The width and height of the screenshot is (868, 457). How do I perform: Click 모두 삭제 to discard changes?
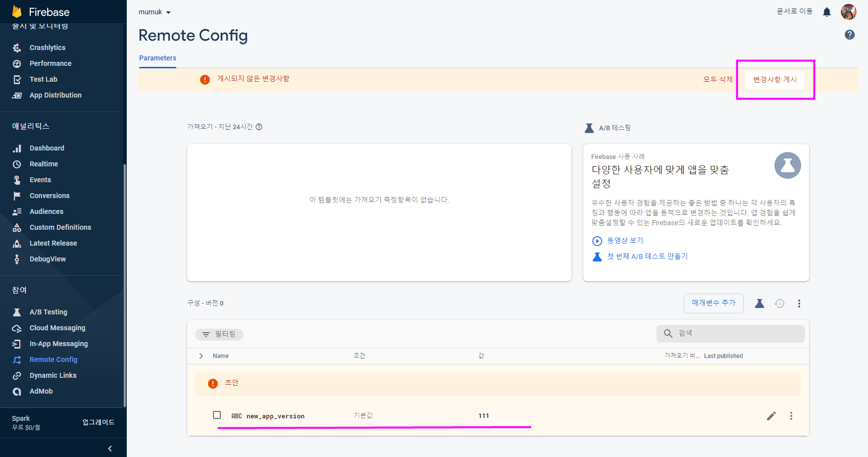point(718,79)
